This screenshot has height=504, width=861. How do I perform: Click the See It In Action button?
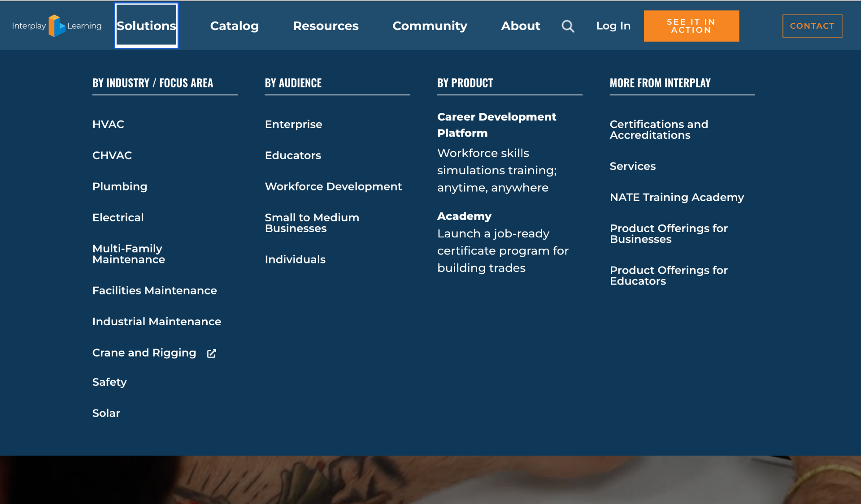click(x=691, y=26)
